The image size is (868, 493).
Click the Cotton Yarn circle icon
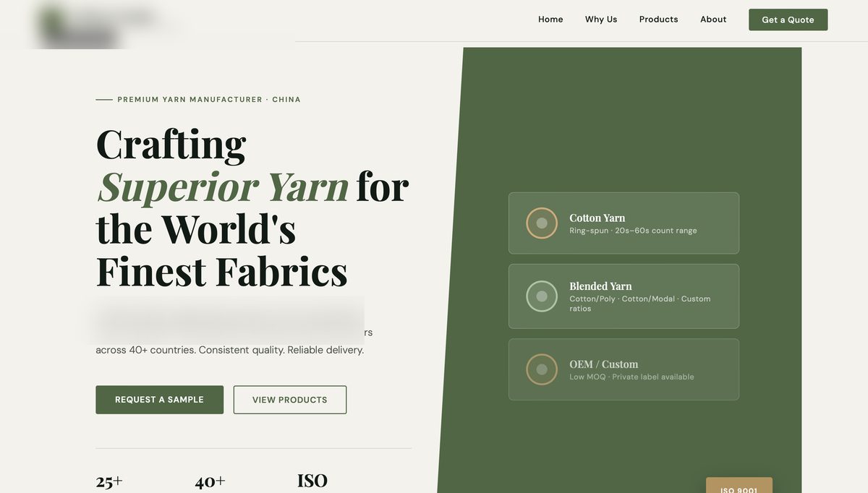tap(542, 223)
